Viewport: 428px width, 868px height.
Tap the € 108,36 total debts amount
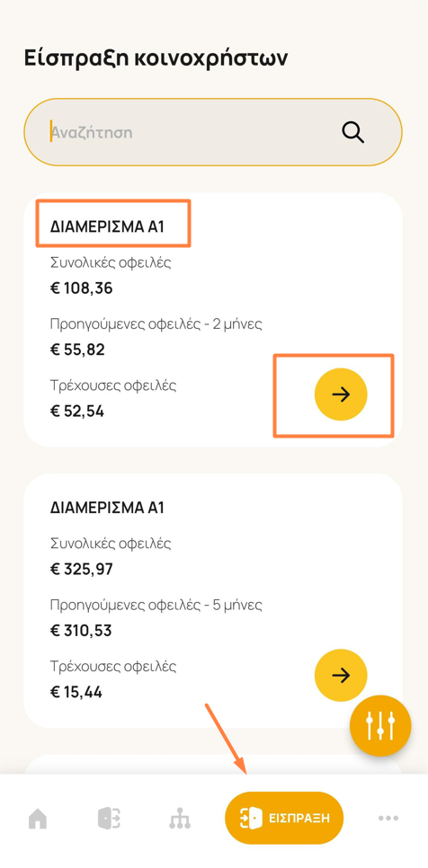[x=81, y=288]
